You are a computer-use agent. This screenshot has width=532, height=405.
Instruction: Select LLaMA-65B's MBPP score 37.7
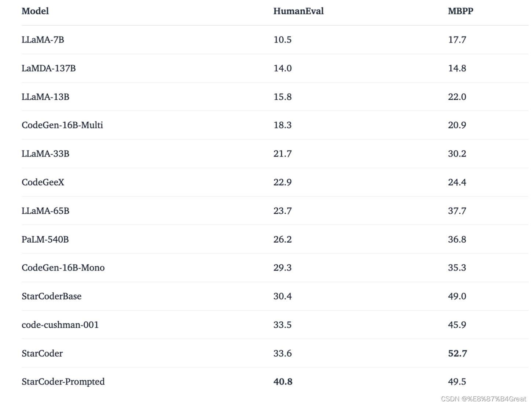tap(457, 211)
